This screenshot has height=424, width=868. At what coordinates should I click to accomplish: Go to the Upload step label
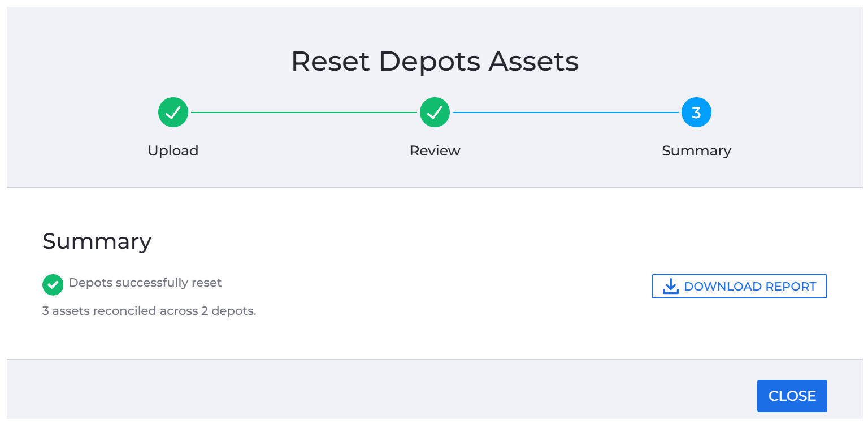pos(173,151)
